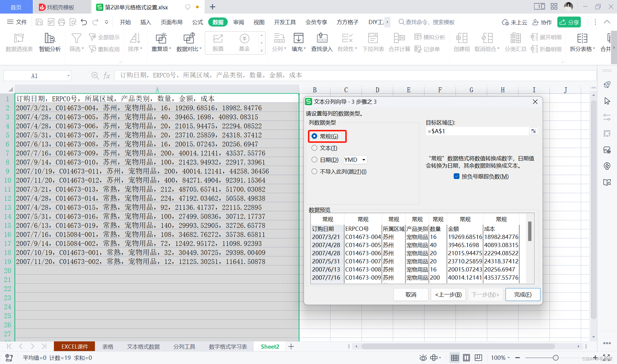Click the <上一步(B) back button
The width and height of the screenshot is (617, 364).
click(x=448, y=294)
